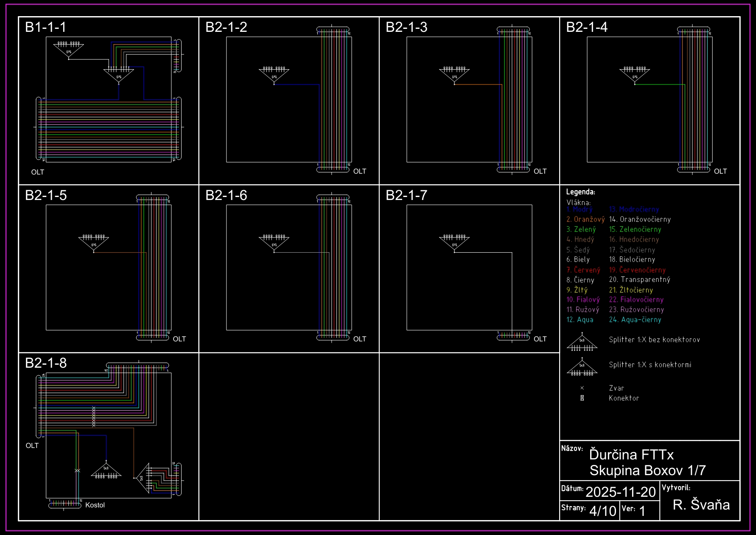Select the title text Ďurčina FTTx
Viewport: 756px width, 535px height.
pos(631,455)
